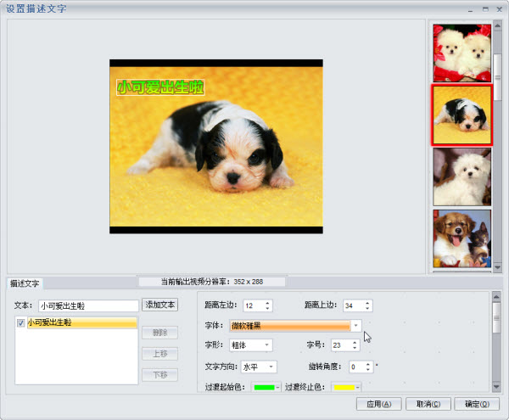Toggle checkbox for 小可爱出生啦 text item

(20, 323)
